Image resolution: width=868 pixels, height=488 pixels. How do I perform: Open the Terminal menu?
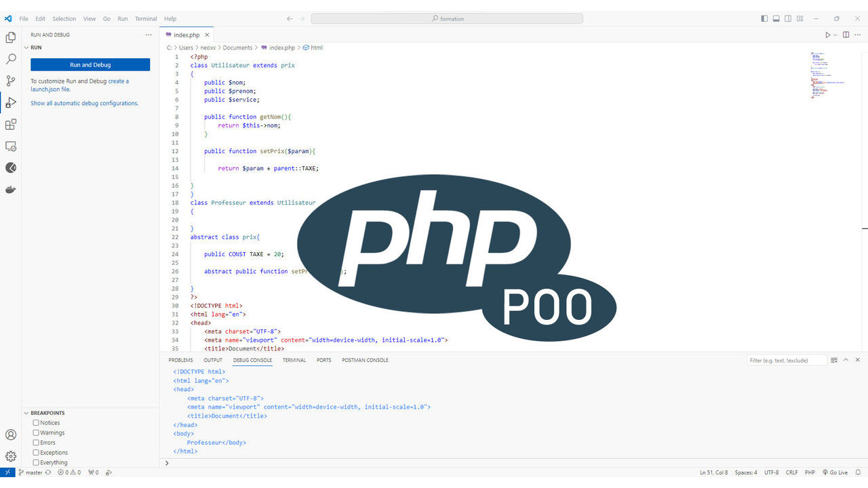(146, 18)
